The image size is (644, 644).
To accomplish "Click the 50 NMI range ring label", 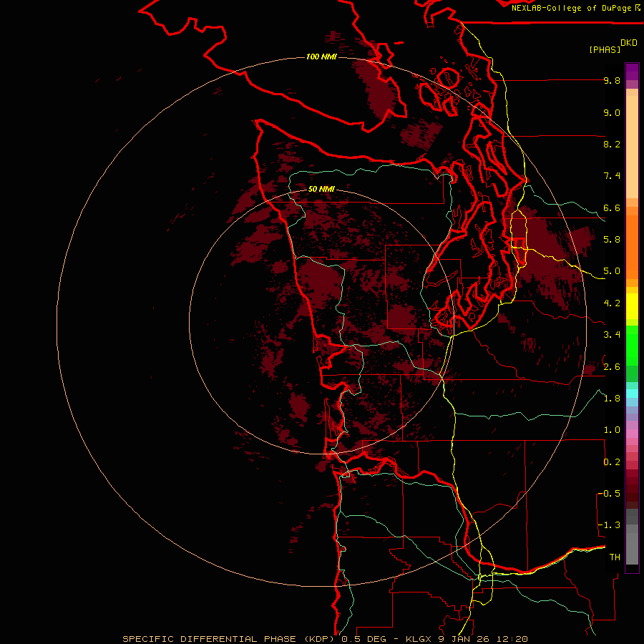I will 321,190.
